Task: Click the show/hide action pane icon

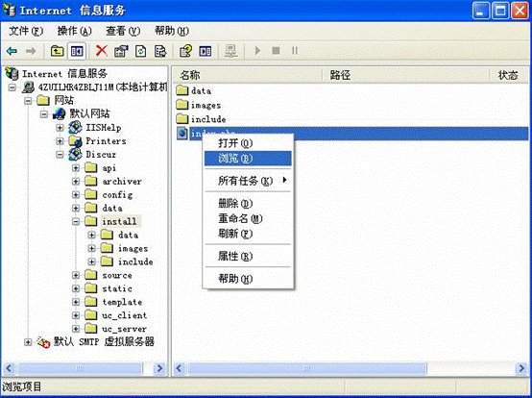Action: pyautogui.click(x=206, y=51)
